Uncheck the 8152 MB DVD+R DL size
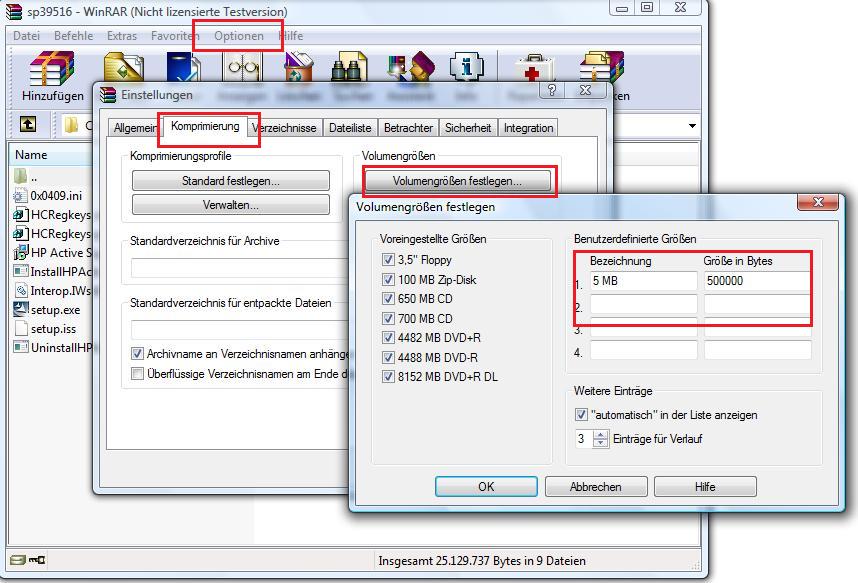 click(x=388, y=376)
